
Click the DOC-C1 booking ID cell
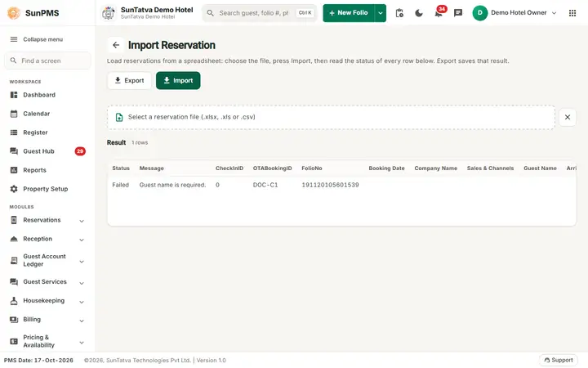(265, 185)
